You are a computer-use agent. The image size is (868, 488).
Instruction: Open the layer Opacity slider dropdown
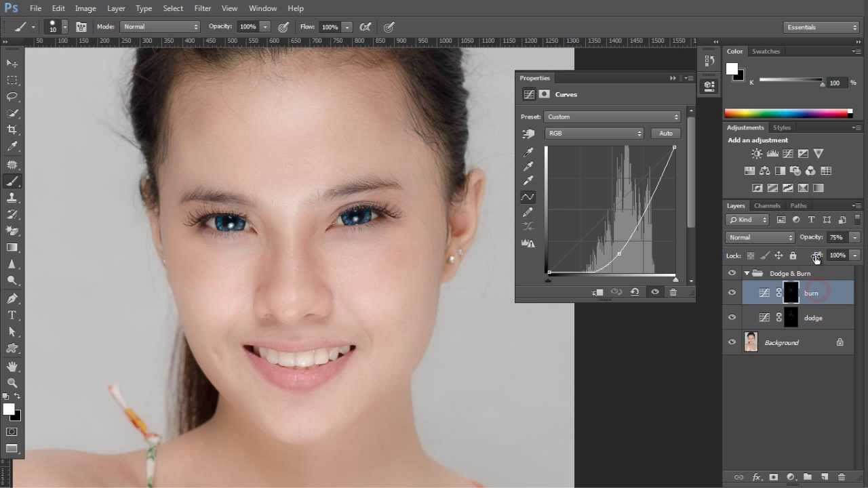[854, 237]
